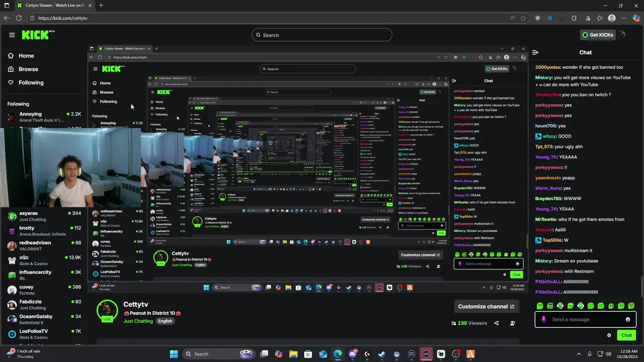Open the Following page in sidebar
The width and height of the screenshot is (644, 362).
pos(26,82)
